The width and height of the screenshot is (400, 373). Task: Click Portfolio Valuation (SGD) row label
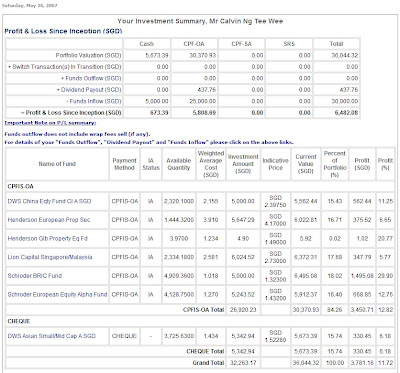point(88,55)
